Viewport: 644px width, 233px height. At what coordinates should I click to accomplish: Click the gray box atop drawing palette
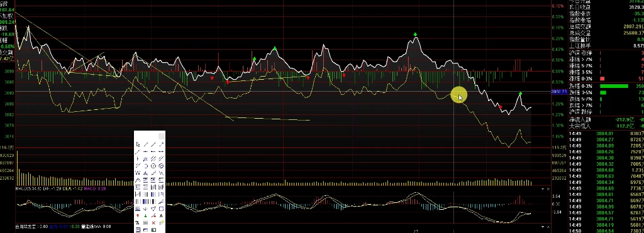162,136
